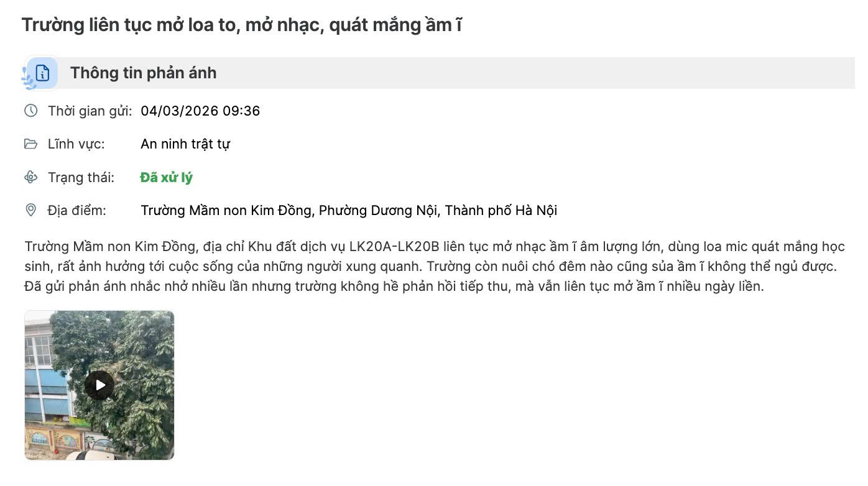Click the clock icon next to 'Thời gian gửi'
Screen dimensions: 868x486
click(x=30, y=111)
